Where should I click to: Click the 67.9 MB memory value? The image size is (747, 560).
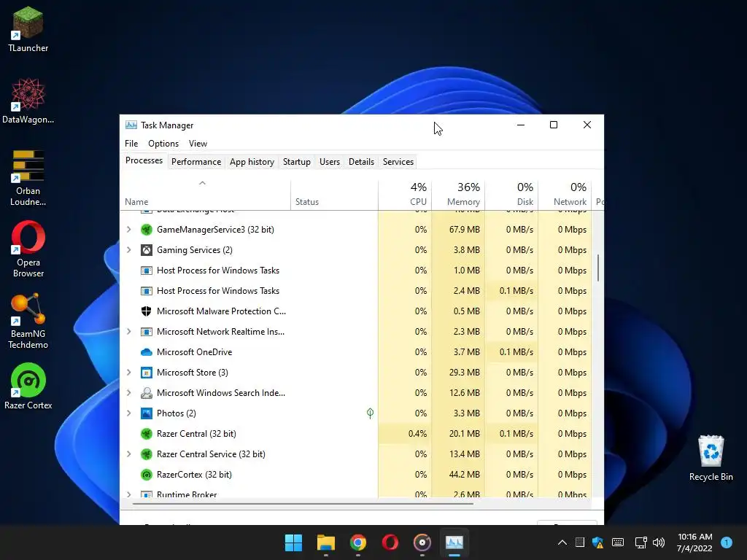464,230
